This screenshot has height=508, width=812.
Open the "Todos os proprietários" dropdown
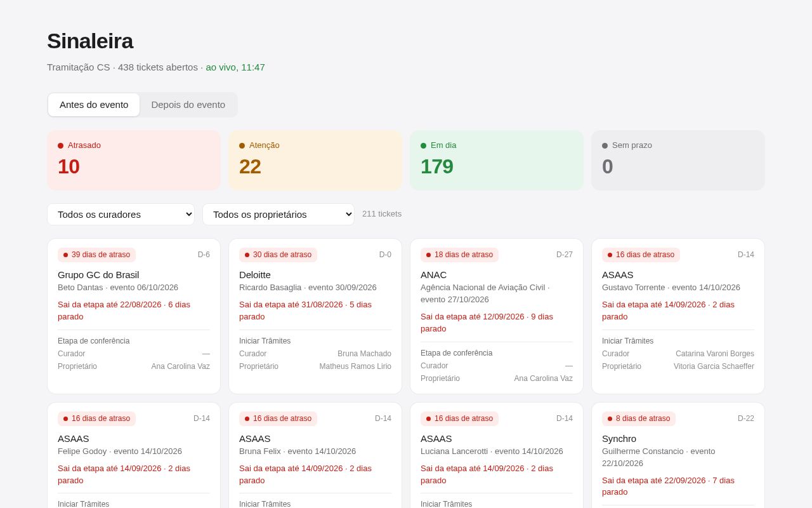coord(278,215)
